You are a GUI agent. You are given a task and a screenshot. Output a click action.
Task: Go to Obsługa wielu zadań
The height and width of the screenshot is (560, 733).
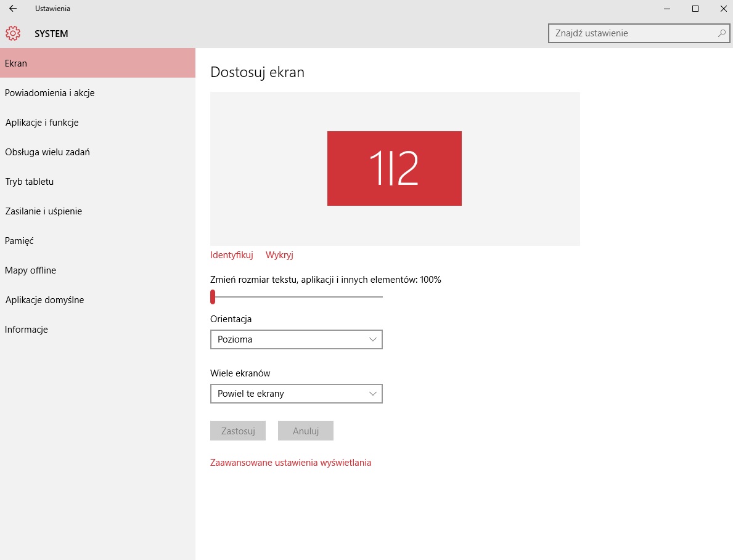point(97,152)
